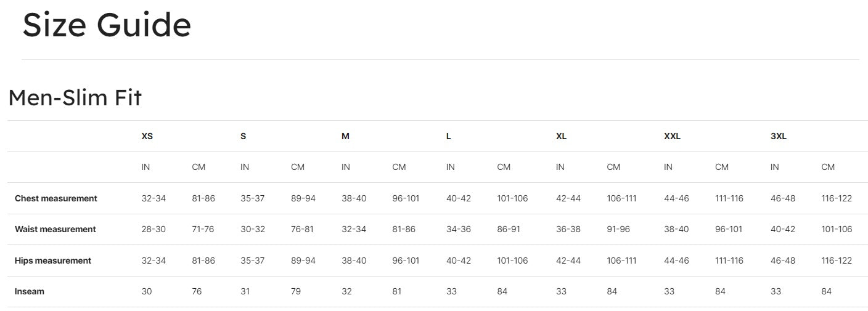868x311 pixels.
Task: Select the XL waist value 91-96 cm
Action: pos(618,229)
